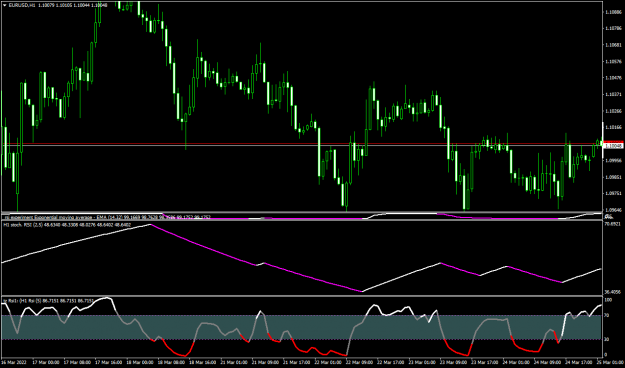Viewport: 625px width, 368px height.
Task: Click the 1.10166 price scale label
Action: (x=613, y=128)
